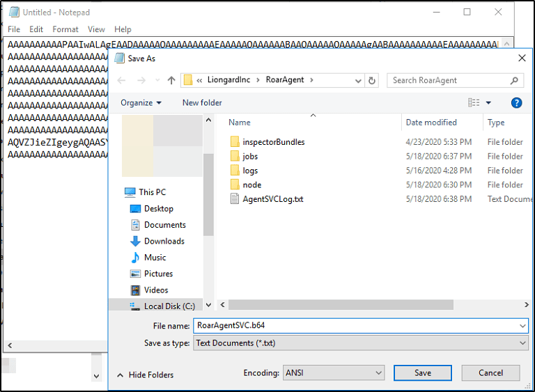This screenshot has width=535, height=392.
Task: Click the Back navigation arrow
Action: (122, 80)
